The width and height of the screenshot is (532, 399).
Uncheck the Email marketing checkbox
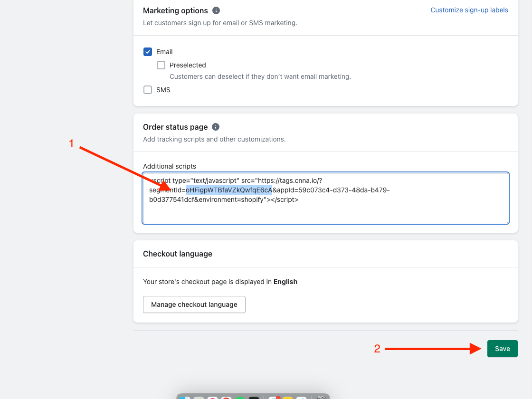point(148,52)
